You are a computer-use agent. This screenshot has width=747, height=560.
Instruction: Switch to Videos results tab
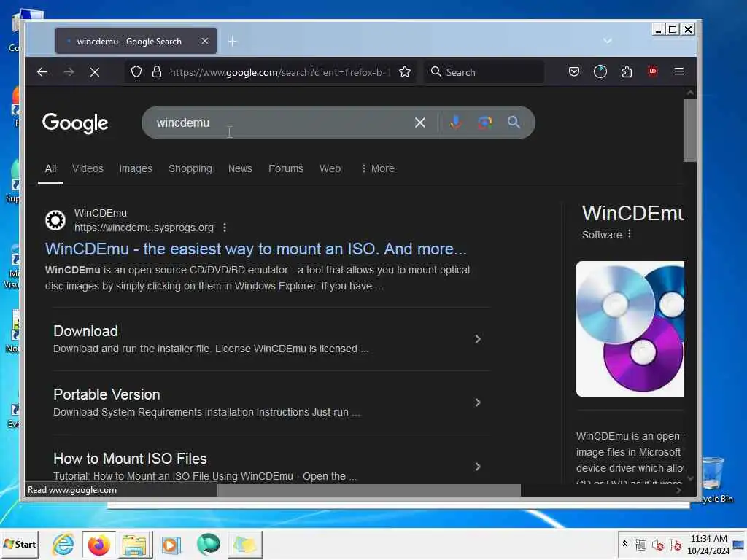(88, 168)
